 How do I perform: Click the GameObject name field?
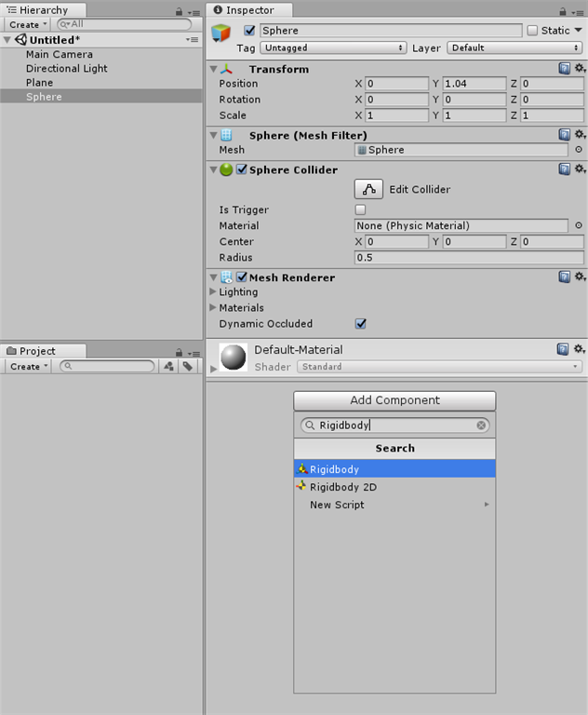point(391,30)
